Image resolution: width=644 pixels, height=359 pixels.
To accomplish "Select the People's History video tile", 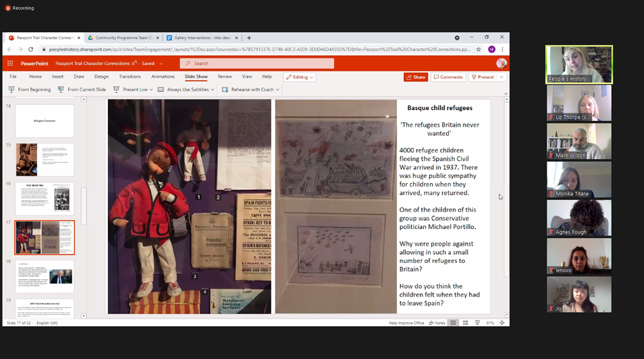I will (579, 64).
